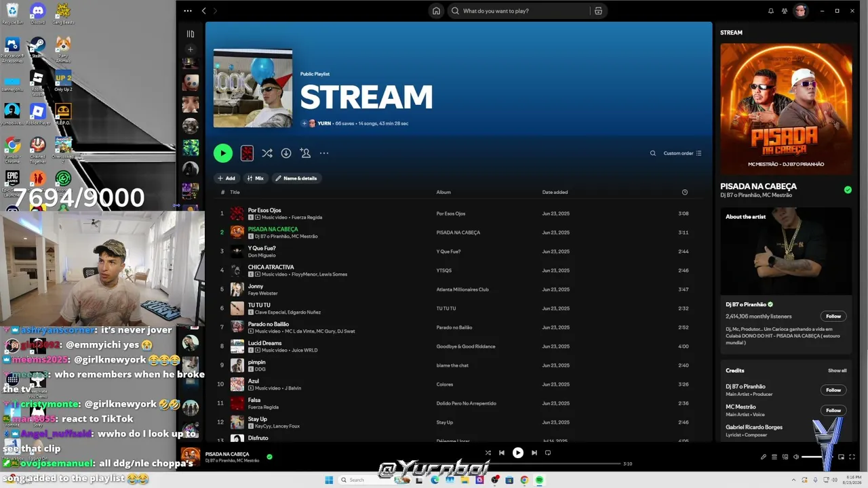Navigate back in Spotify
Viewport: 868px width, 488px height.
(x=204, y=11)
